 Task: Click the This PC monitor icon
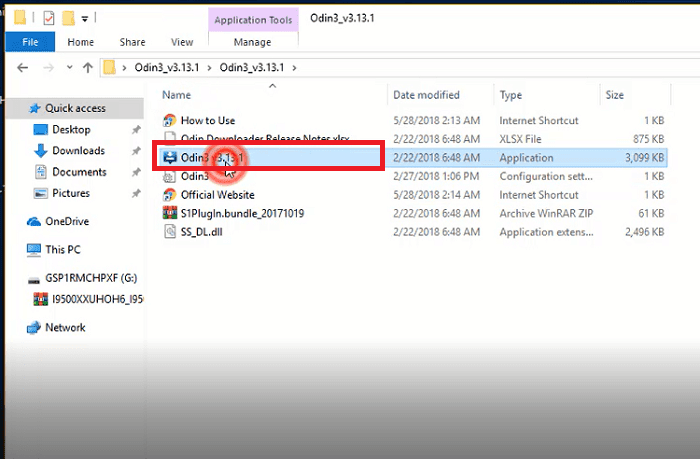pos(33,250)
